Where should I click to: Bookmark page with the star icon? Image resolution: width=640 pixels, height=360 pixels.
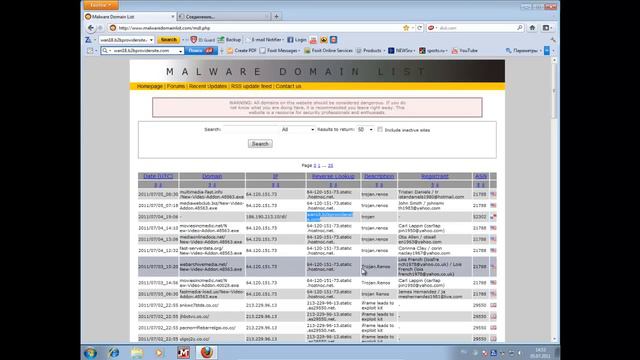(x=406, y=28)
